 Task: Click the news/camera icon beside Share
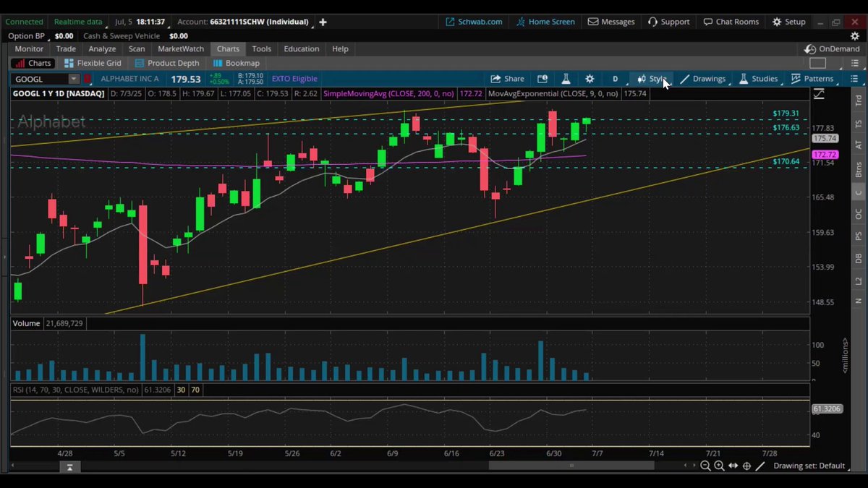(542, 79)
